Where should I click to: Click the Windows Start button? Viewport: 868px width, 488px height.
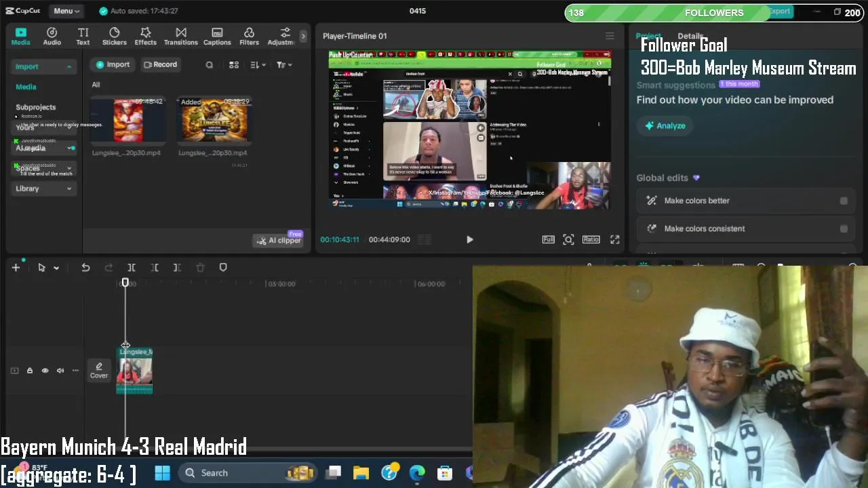coord(163,473)
